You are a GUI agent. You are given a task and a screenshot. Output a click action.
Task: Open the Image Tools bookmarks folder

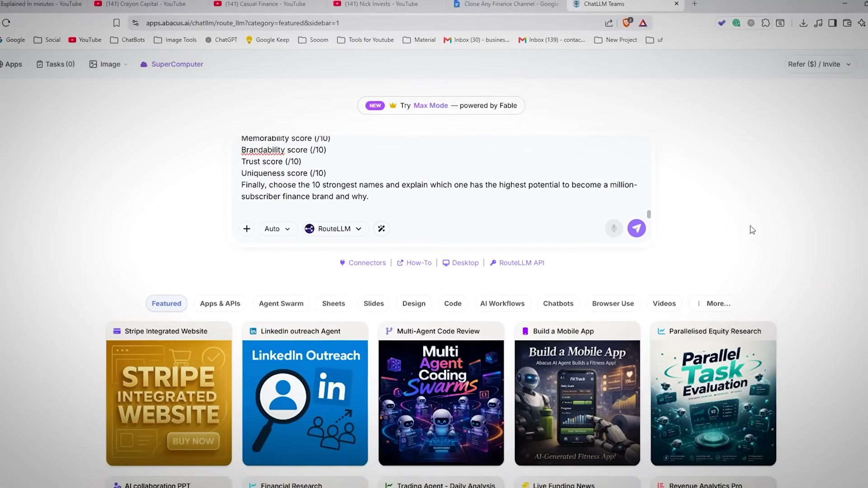click(175, 40)
